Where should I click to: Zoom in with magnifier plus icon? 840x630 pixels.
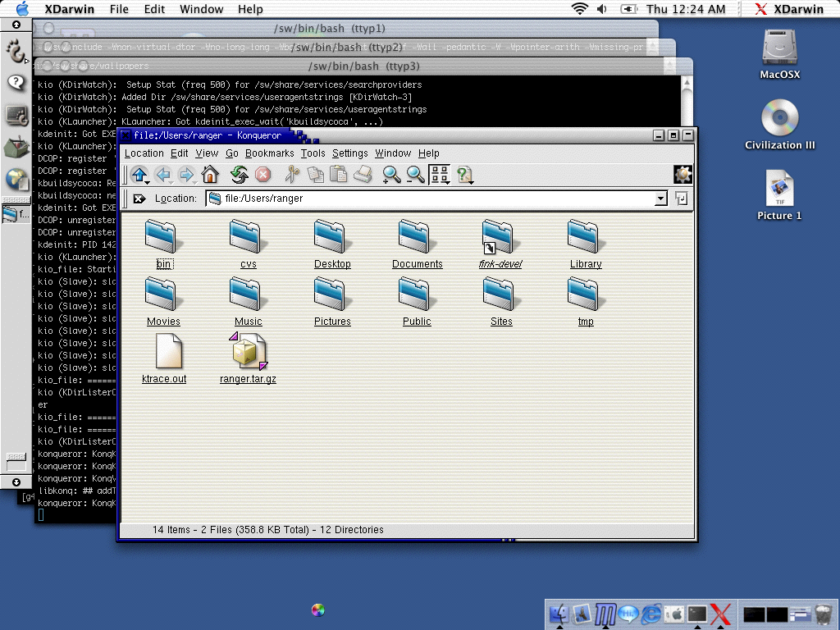click(391, 175)
